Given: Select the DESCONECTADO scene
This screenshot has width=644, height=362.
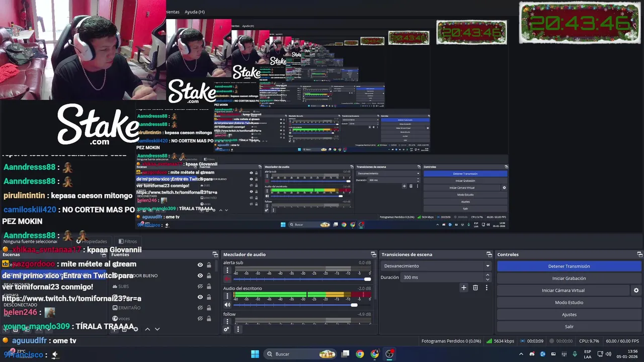Looking at the screenshot, I should (20, 305).
